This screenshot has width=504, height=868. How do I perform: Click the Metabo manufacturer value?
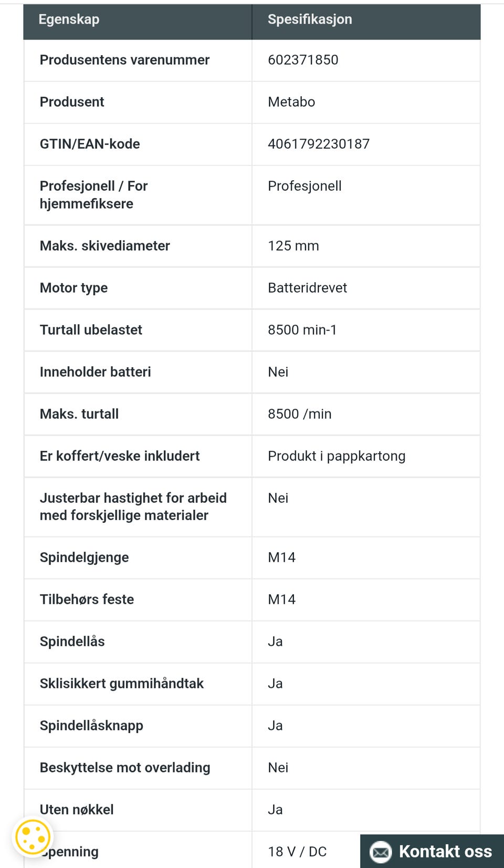point(291,102)
